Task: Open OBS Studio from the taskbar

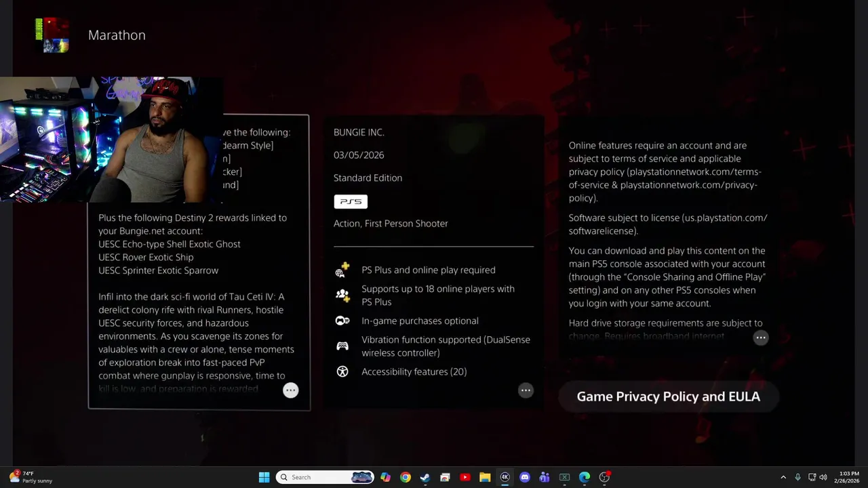Action: pyautogui.click(x=604, y=477)
